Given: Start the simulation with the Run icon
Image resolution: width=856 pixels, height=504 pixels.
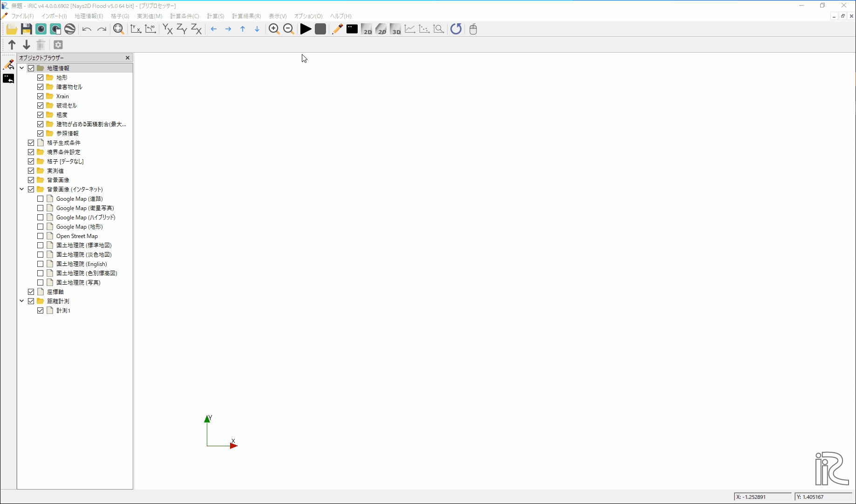Looking at the screenshot, I should click(x=306, y=29).
